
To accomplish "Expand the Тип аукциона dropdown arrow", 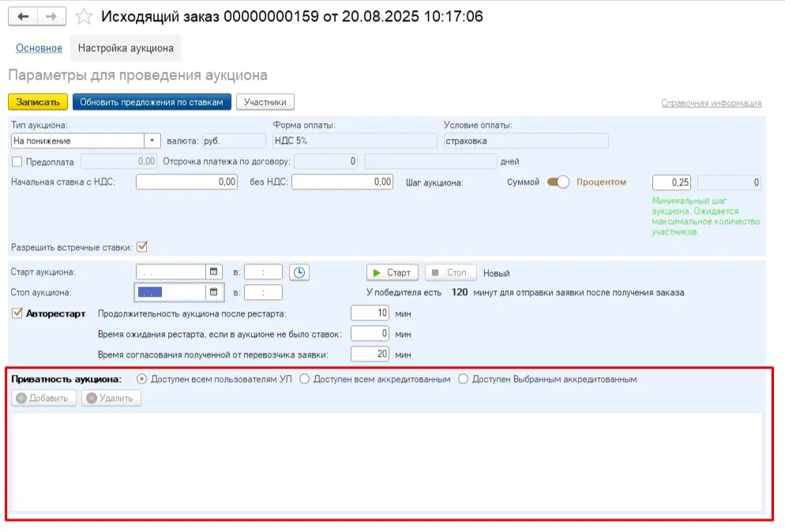I will pyautogui.click(x=152, y=140).
